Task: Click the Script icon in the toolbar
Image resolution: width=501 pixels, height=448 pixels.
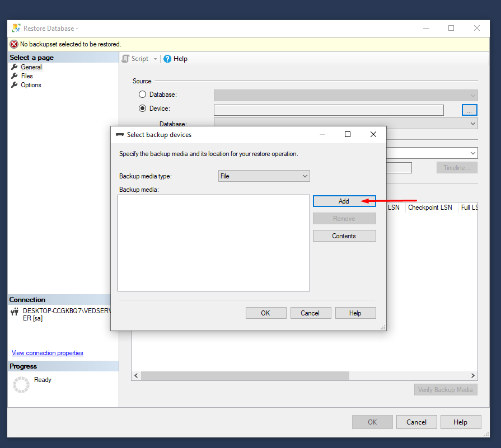Action: (126, 59)
